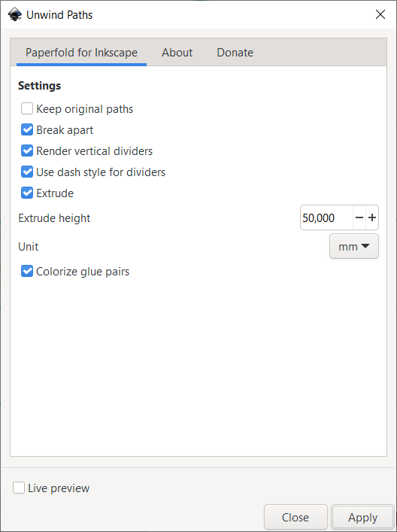The image size is (397, 532).
Task: Uncheck the Break apart option
Action: coord(27,130)
